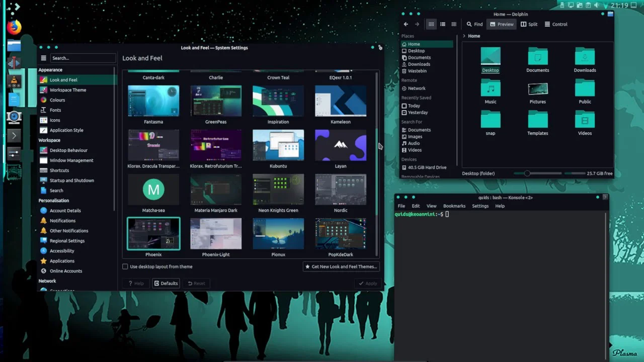Screen dimensions: 644x362
Task: Select Wastebin in Dolphin places panel
Action: pyautogui.click(x=427, y=71)
